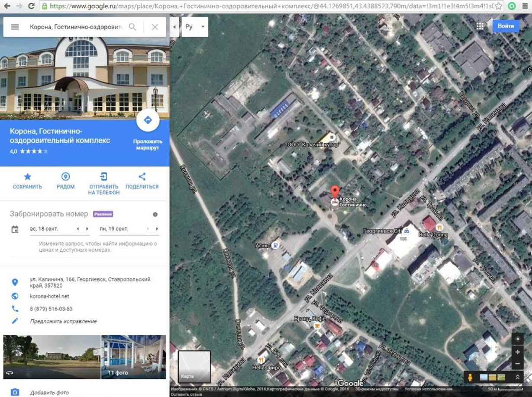Click the add photo camera icon
This screenshot has width=532, height=397.
(15, 392)
